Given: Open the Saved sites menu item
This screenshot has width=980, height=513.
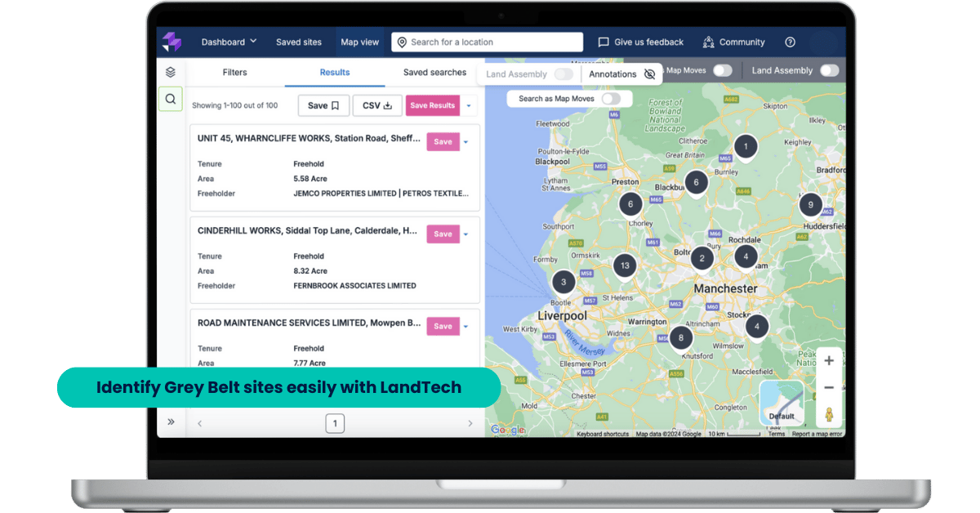Looking at the screenshot, I should tap(299, 42).
